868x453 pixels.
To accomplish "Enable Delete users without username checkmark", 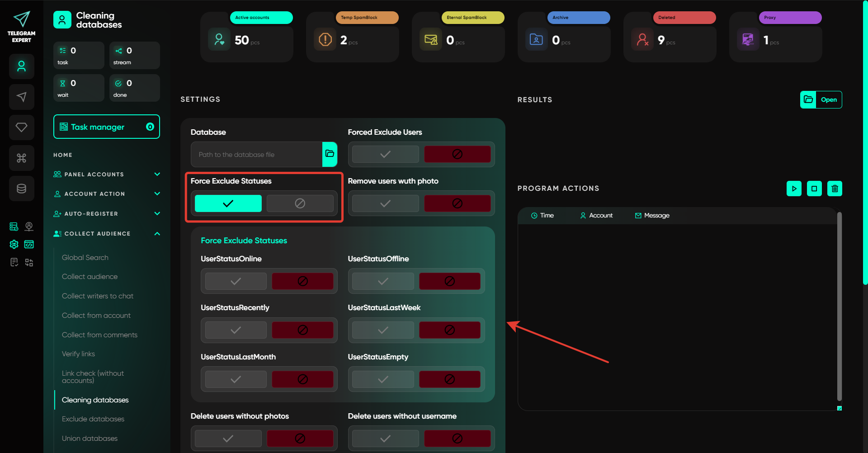I will [x=385, y=439].
